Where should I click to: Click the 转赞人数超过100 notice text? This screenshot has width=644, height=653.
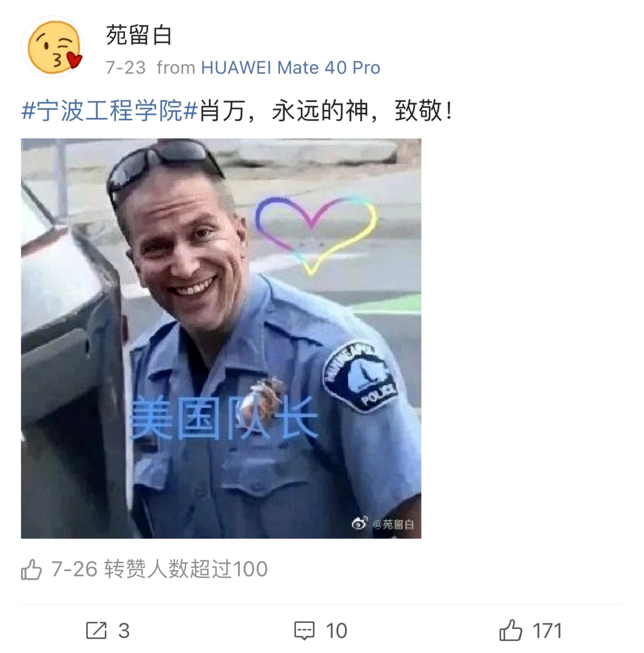point(186,569)
